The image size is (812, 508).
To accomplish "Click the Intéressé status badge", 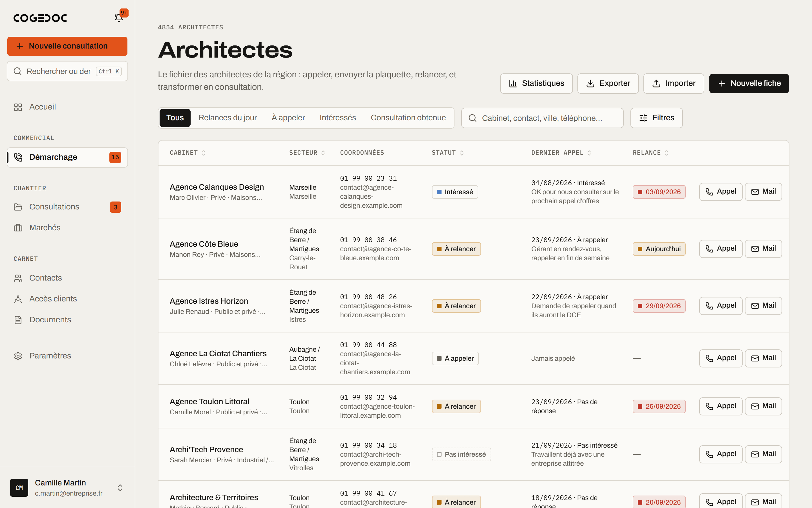I will coord(455,192).
